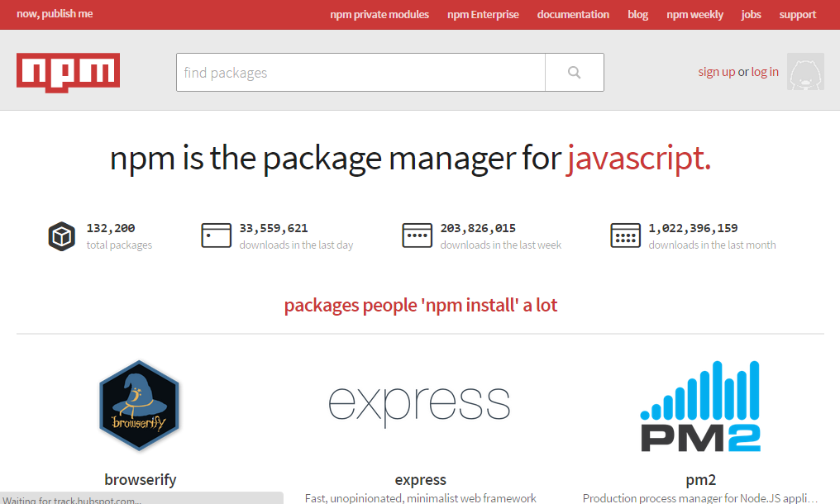The width and height of the screenshot is (840, 504).
Task: Open the PM2 logo image
Action: [701, 406]
